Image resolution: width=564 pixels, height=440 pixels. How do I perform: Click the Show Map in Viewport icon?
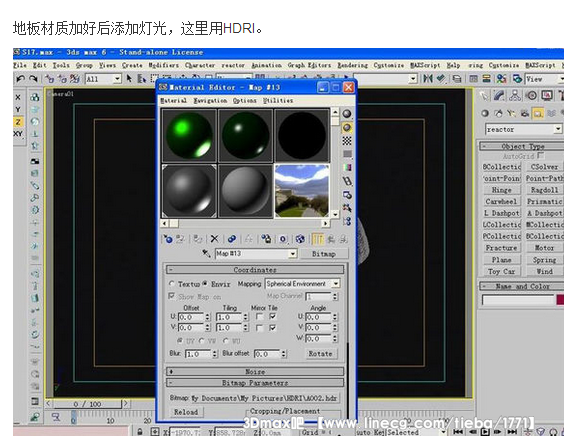tap(300, 239)
